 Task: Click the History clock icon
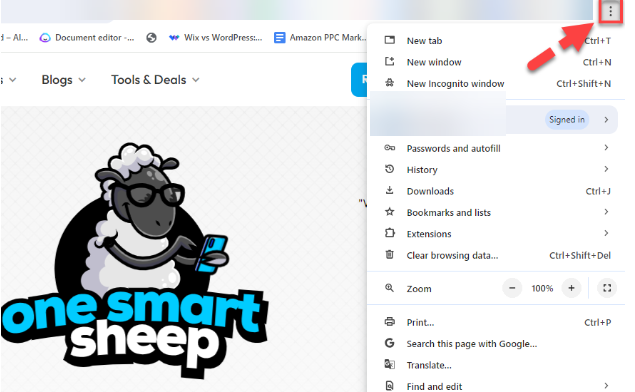click(390, 169)
